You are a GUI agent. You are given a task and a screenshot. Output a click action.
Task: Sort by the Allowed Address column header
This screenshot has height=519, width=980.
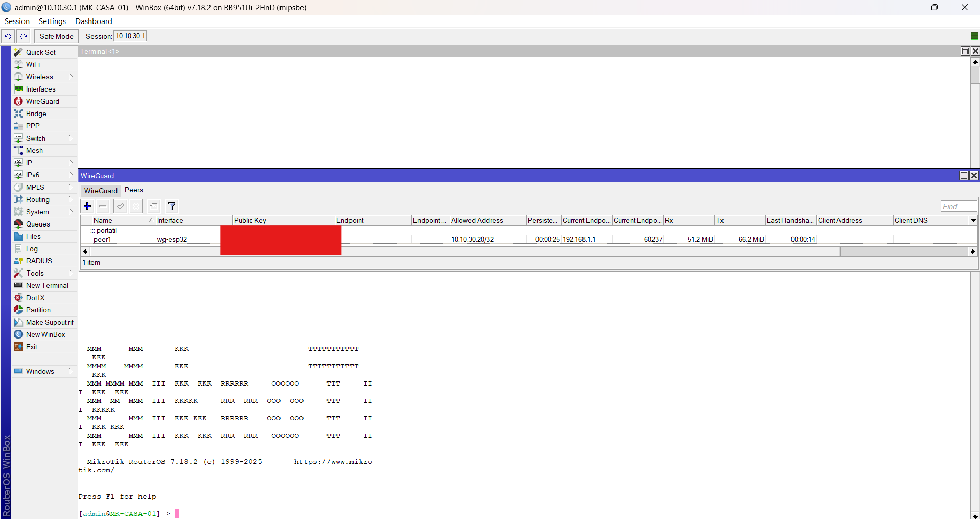point(488,220)
